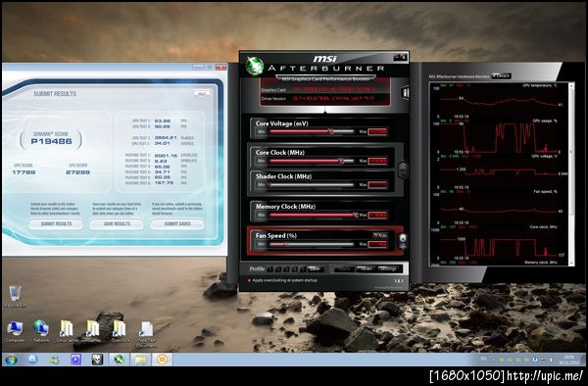Image resolution: width=588 pixels, height=386 pixels.
Task: Open the info button beside the graphics card readout
Action: pyautogui.click(x=405, y=92)
